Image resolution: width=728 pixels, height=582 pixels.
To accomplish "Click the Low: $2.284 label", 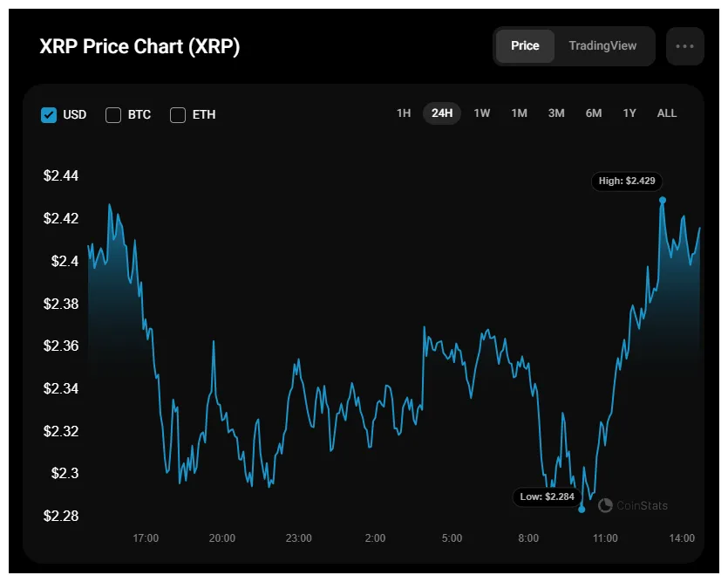I will (x=547, y=497).
